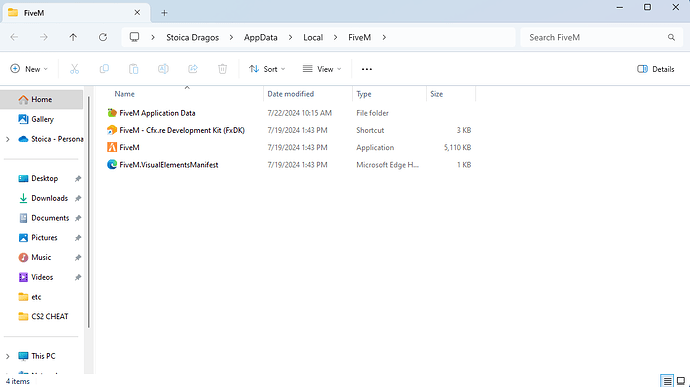This screenshot has height=387, width=690.
Task: Select FiveM - Cfx.re Development Kit (FxDK) name
Action: point(182,130)
